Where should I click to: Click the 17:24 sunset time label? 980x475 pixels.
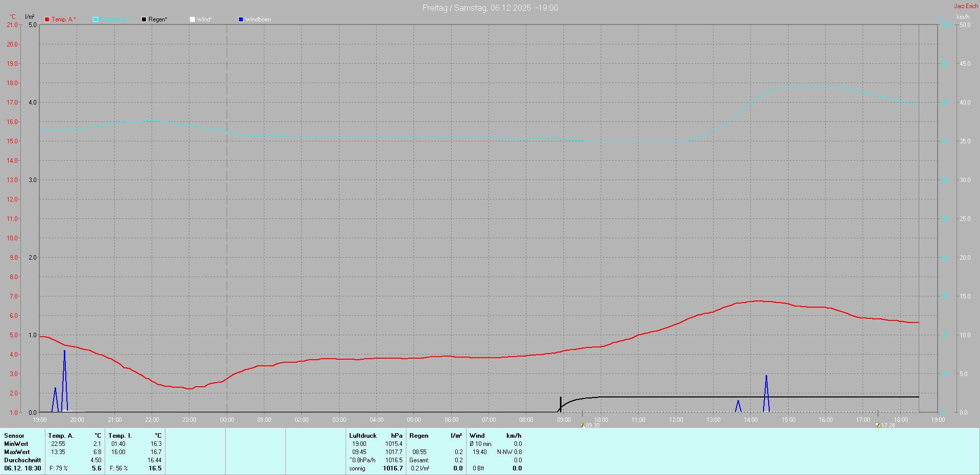click(888, 426)
